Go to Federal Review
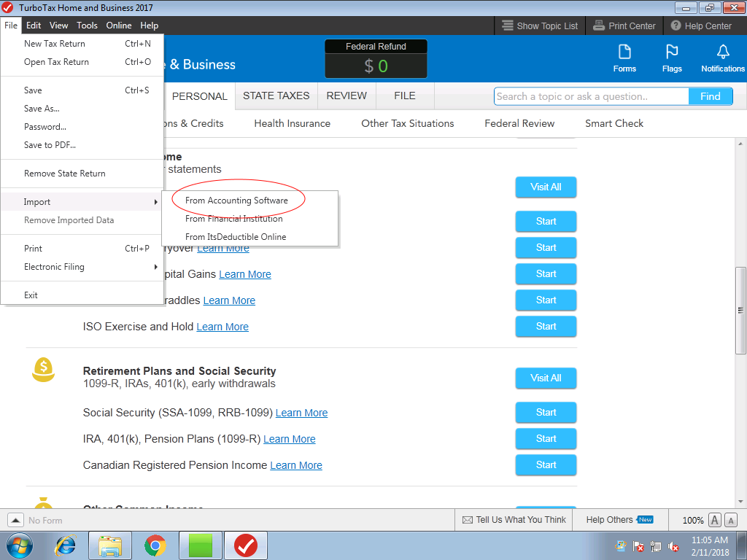Screen dimensions: 747x560 [x=519, y=123]
